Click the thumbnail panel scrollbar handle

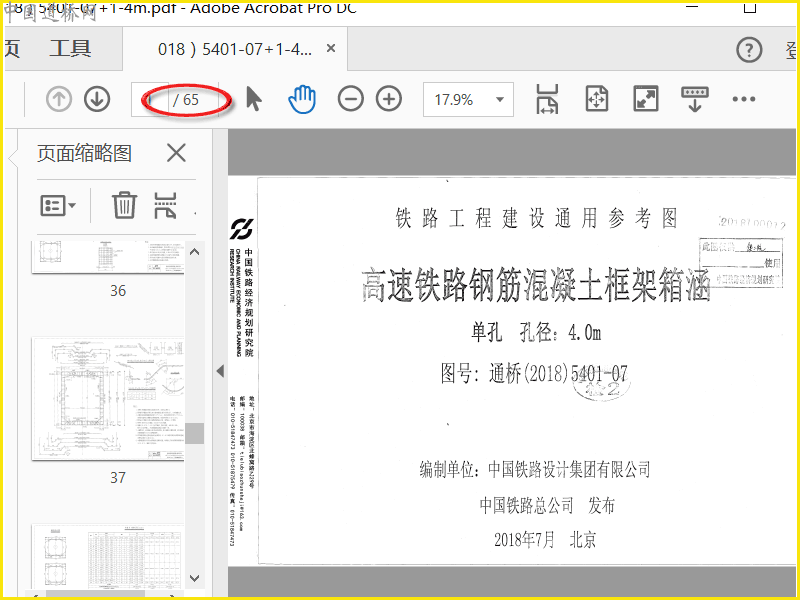point(194,434)
